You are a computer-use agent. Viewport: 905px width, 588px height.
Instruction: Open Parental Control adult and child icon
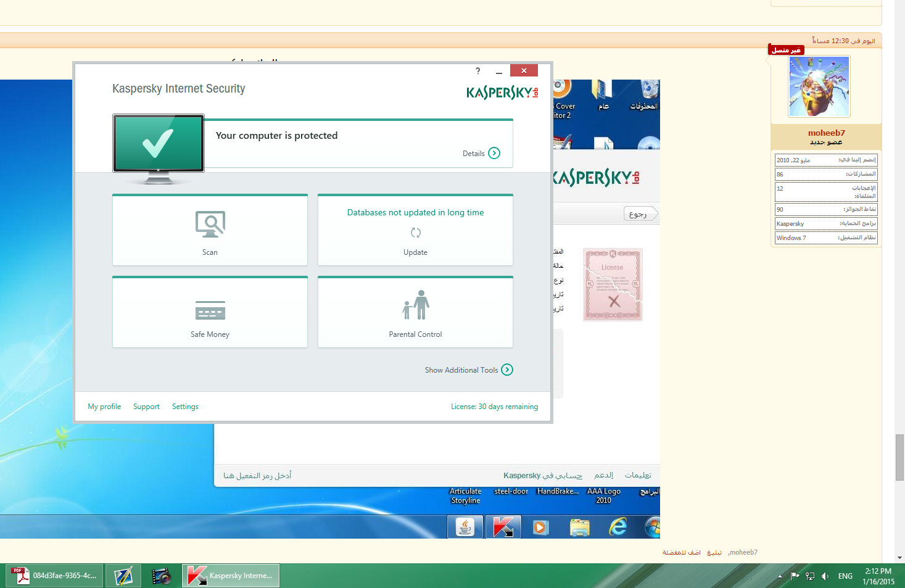click(x=416, y=305)
